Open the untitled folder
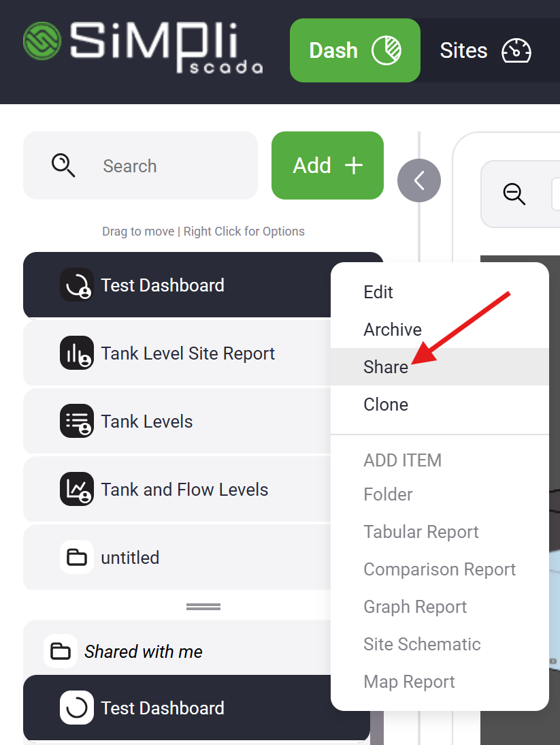This screenshot has width=560, height=745. tap(130, 558)
